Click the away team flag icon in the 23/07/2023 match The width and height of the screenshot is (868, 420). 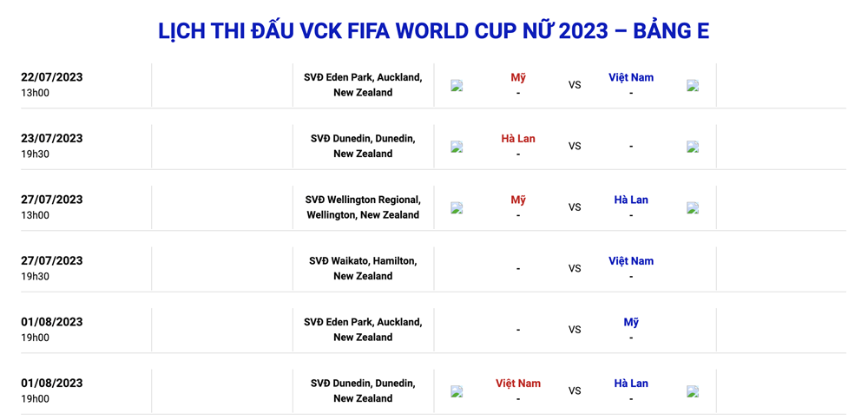click(x=693, y=147)
